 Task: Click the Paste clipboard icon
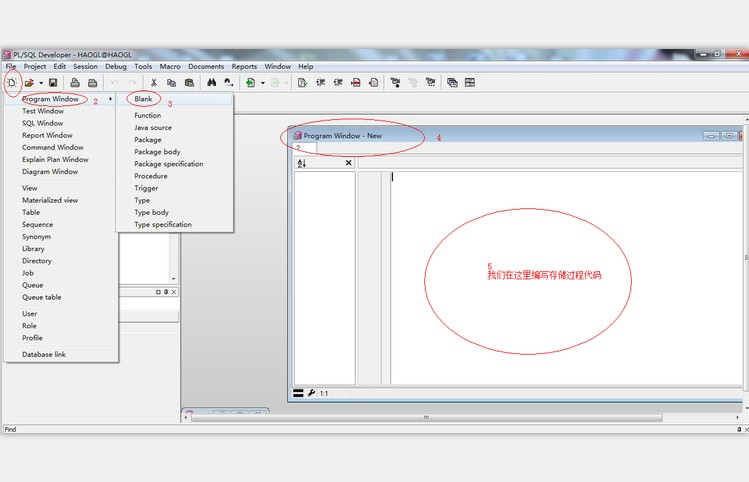[189, 82]
